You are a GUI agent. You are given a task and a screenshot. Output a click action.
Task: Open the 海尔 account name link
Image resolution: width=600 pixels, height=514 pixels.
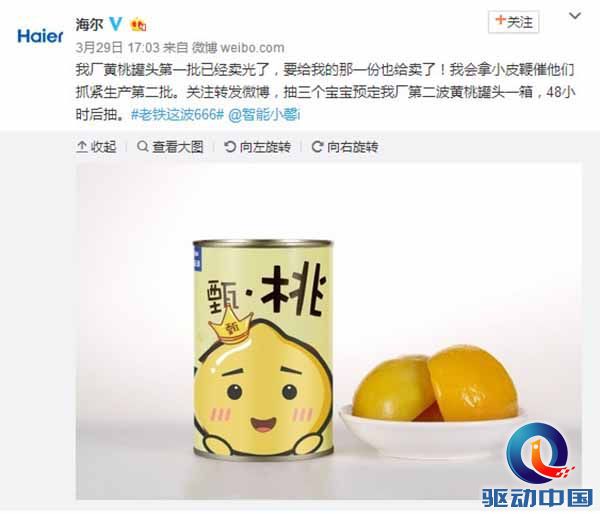point(89,24)
